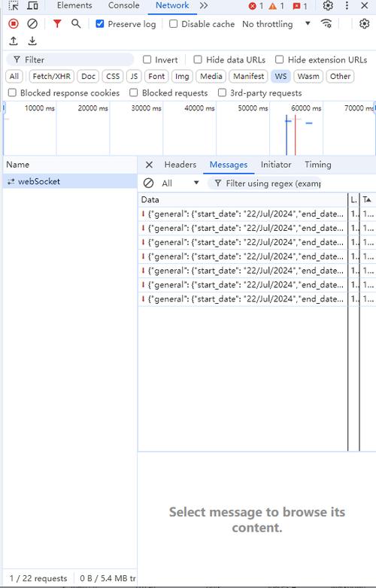Screen dimensions: 376x588
Task: Stop recording network log
Action: click(x=14, y=24)
